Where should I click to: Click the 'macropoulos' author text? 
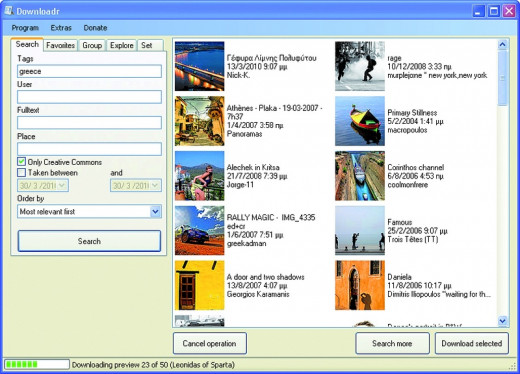tap(407, 130)
